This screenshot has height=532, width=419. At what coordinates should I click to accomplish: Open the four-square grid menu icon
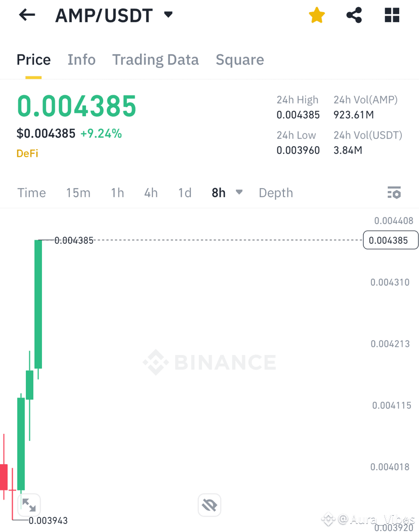(392, 15)
